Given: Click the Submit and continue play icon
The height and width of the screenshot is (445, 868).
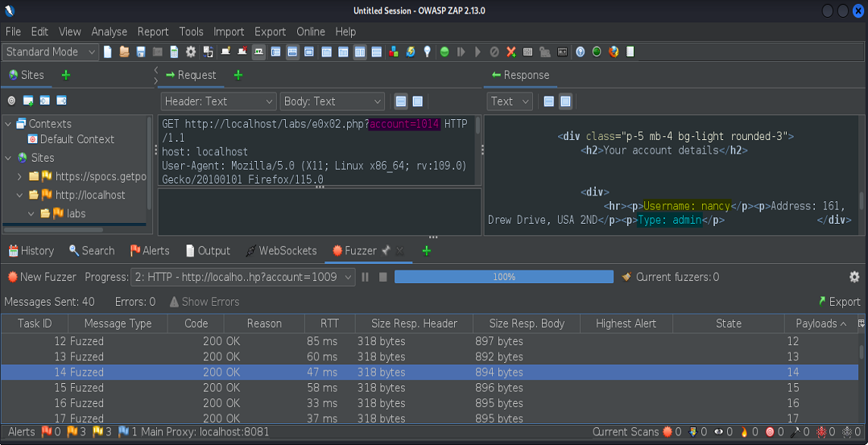Looking at the screenshot, I should 477,52.
